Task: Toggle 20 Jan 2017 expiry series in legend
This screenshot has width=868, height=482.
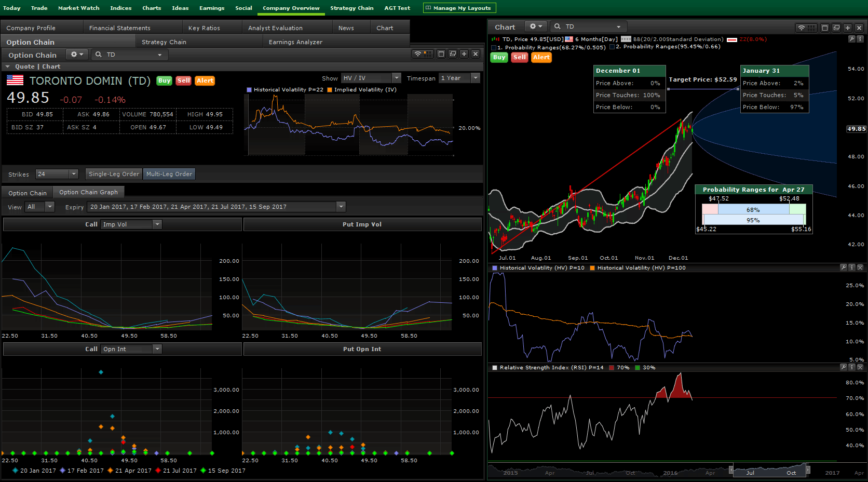Action: (34, 471)
